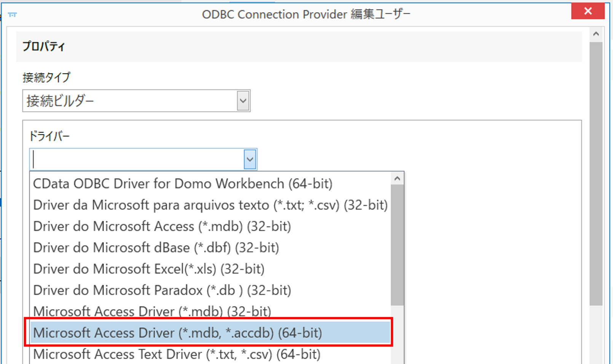Select CData ODBC Driver for Domo Workbench (64-bit)
This screenshot has width=613, height=364.
[211, 184]
